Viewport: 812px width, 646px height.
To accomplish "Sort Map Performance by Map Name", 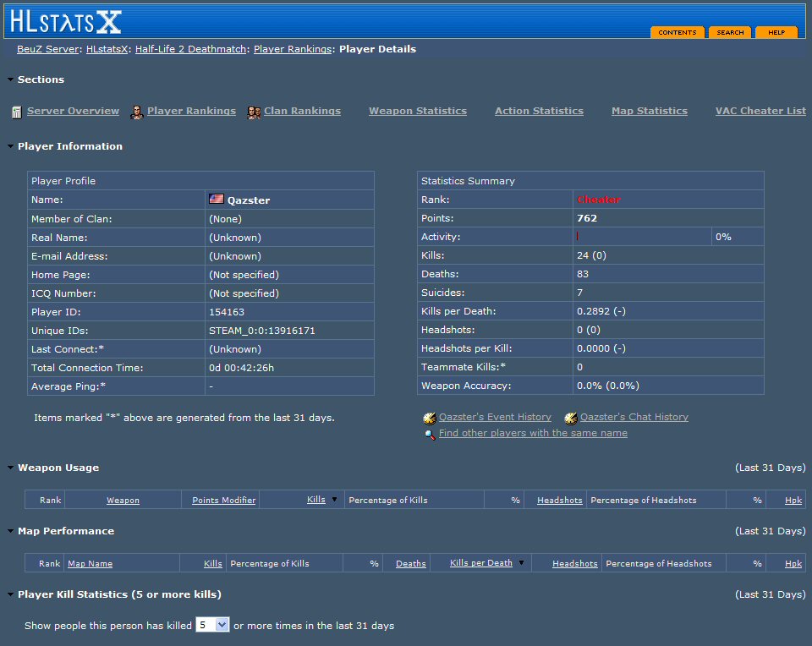I will pos(91,563).
